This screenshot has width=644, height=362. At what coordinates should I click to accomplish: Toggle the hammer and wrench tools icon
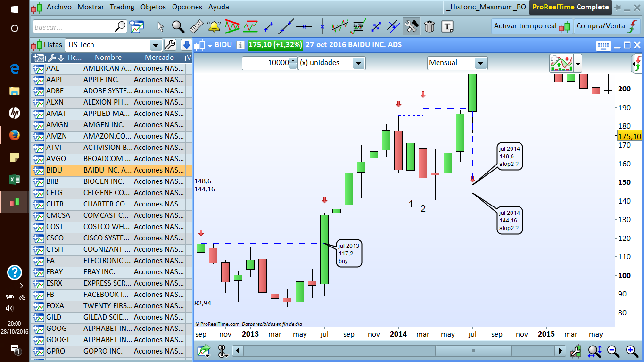[412, 26]
